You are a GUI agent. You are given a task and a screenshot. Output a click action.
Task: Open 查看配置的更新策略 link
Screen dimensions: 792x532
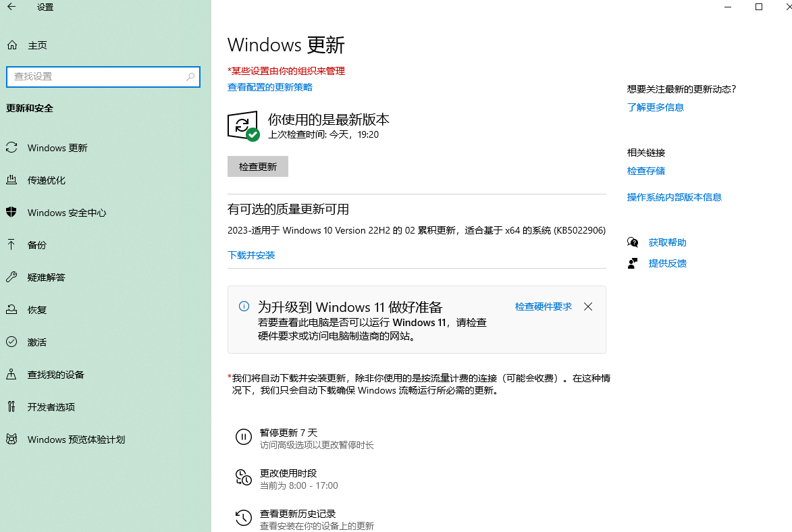tap(269, 87)
